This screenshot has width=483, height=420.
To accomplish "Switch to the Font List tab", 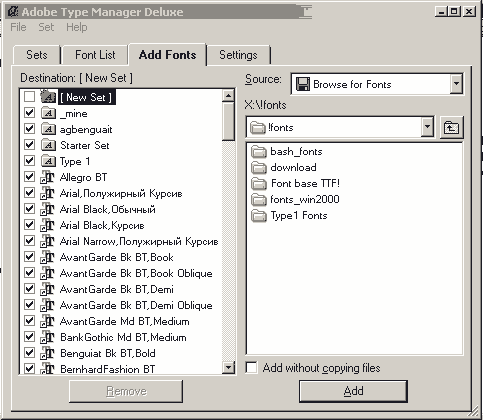I will [95, 55].
